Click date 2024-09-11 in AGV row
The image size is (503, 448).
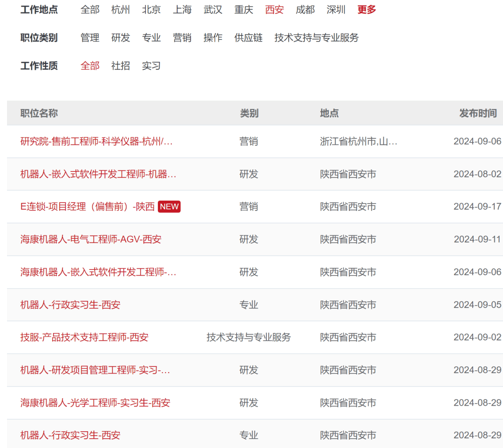[477, 239]
